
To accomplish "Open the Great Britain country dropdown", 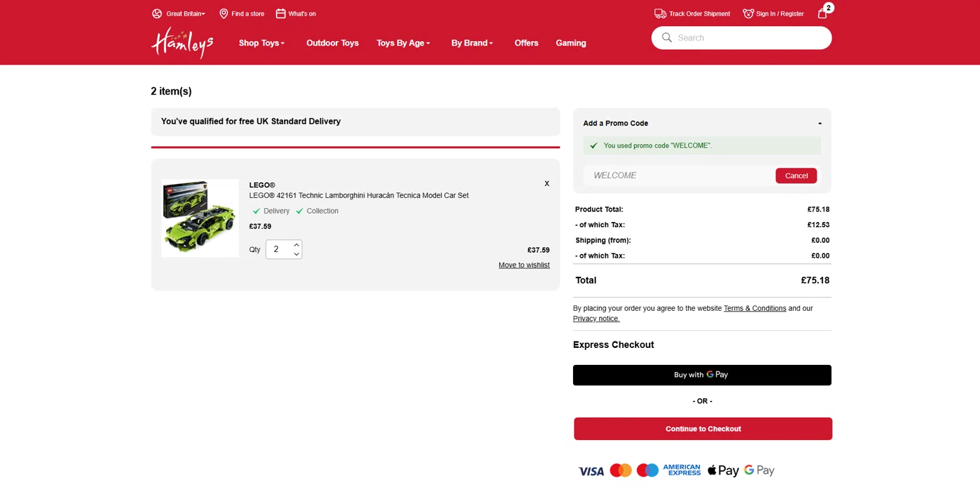I will 186,14.
